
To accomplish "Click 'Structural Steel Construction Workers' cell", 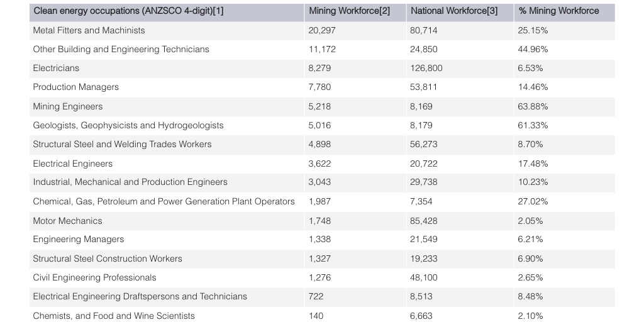I will coord(108,258).
